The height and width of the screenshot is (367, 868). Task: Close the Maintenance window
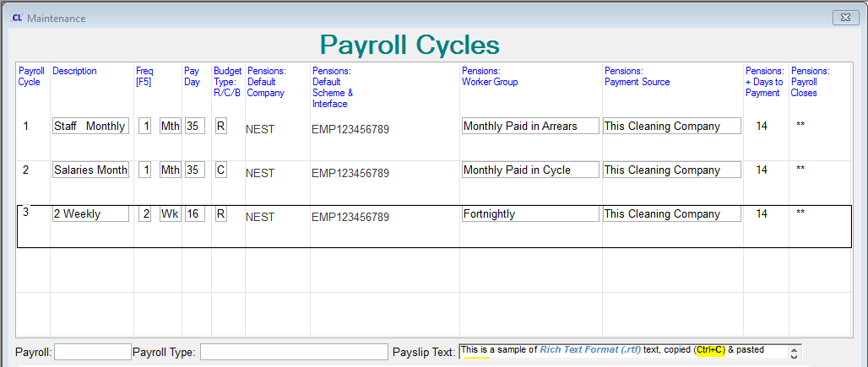pyautogui.click(x=844, y=17)
